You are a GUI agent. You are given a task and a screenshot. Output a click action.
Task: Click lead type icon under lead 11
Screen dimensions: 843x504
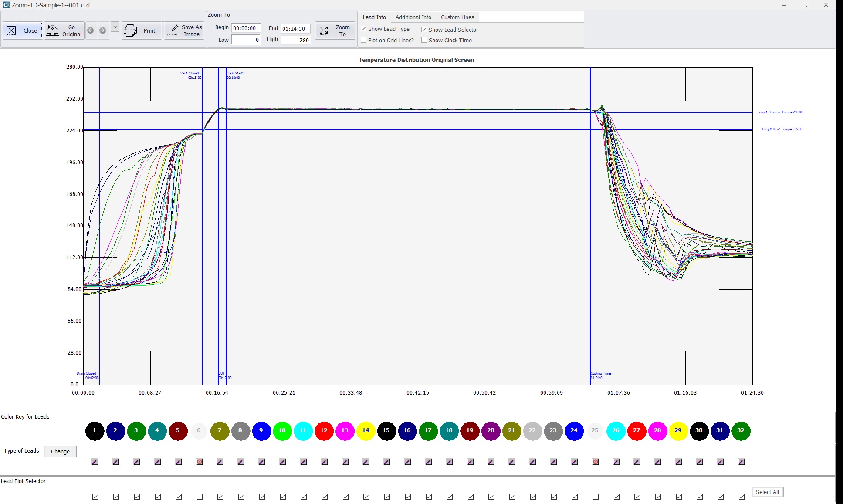click(304, 462)
